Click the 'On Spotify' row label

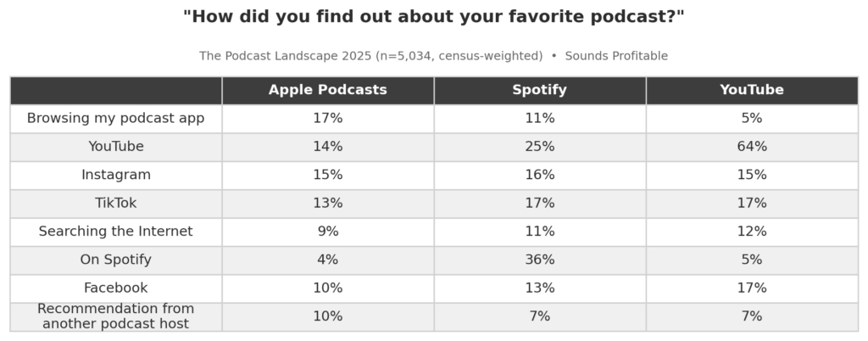pyautogui.click(x=115, y=260)
